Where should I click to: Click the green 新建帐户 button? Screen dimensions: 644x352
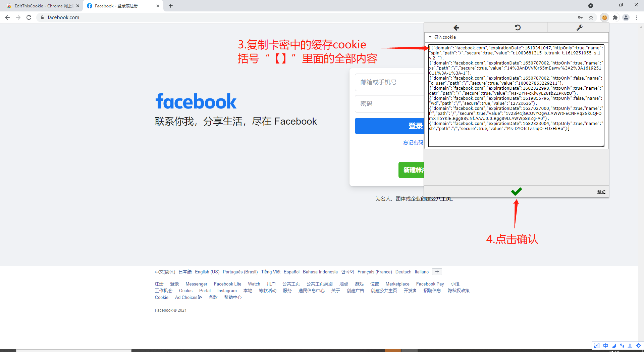coord(411,170)
